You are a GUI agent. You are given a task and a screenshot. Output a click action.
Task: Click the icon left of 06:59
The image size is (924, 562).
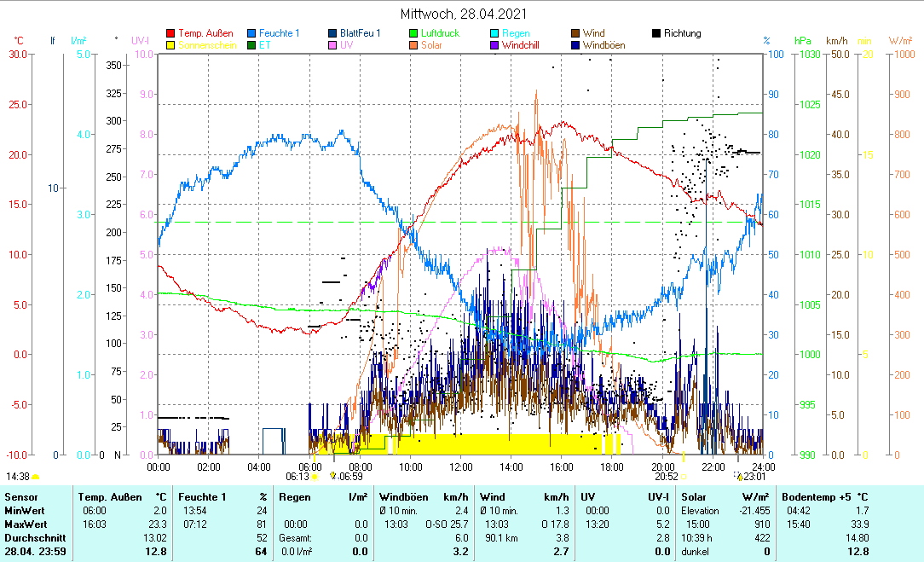pos(332,477)
